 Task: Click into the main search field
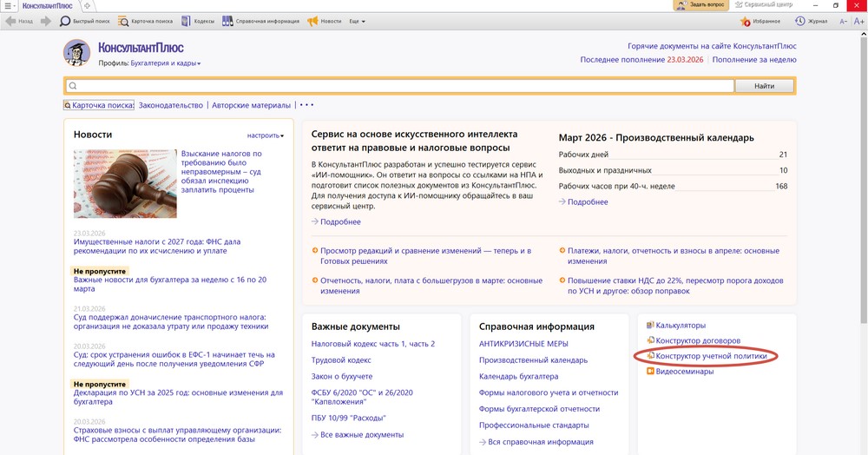pyautogui.click(x=399, y=86)
